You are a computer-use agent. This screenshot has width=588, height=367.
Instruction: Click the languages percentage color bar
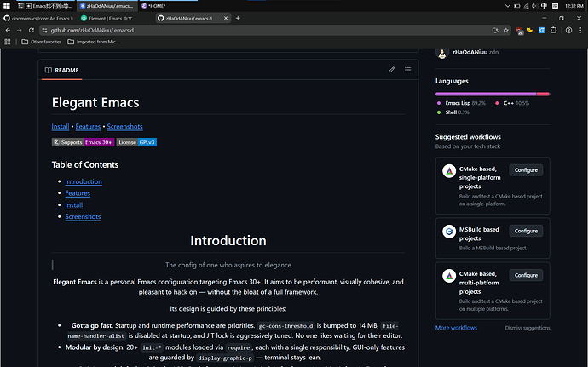point(493,94)
